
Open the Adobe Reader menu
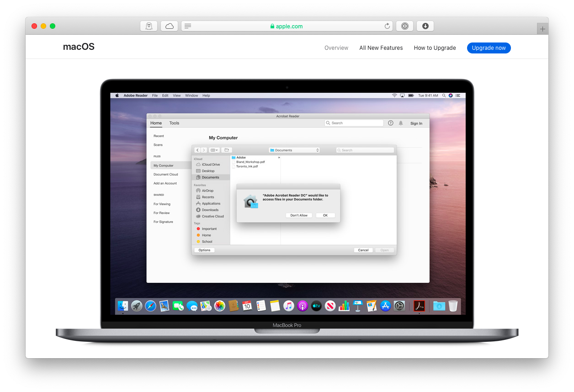[136, 95]
